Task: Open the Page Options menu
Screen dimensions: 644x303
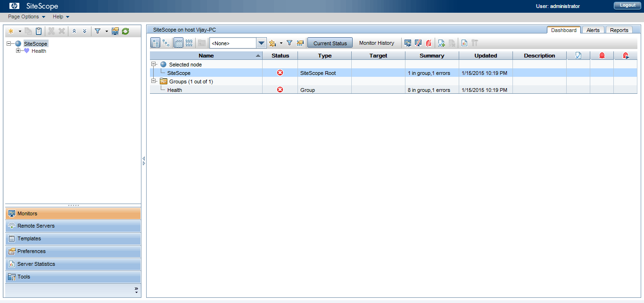Action: coord(27,16)
